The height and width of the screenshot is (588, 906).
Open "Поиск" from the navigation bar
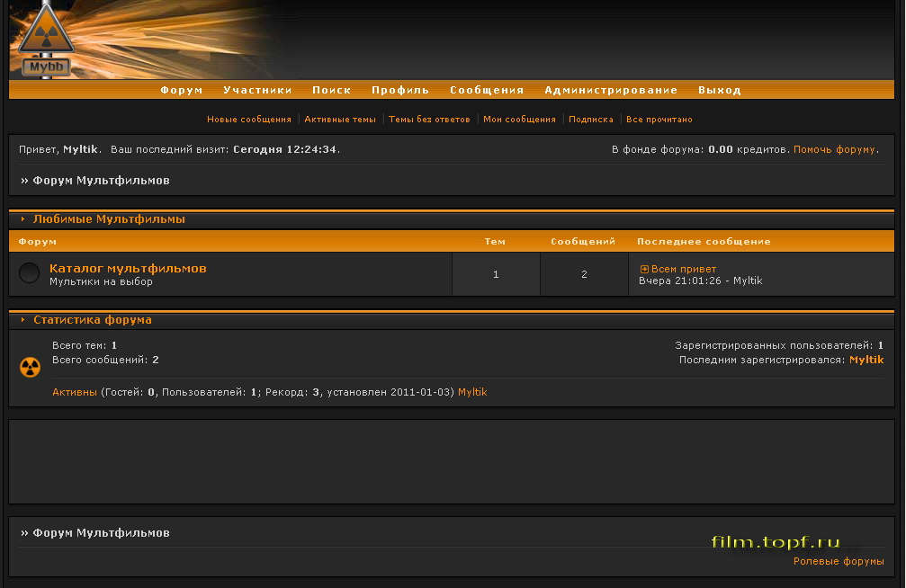click(x=331, y=90)
